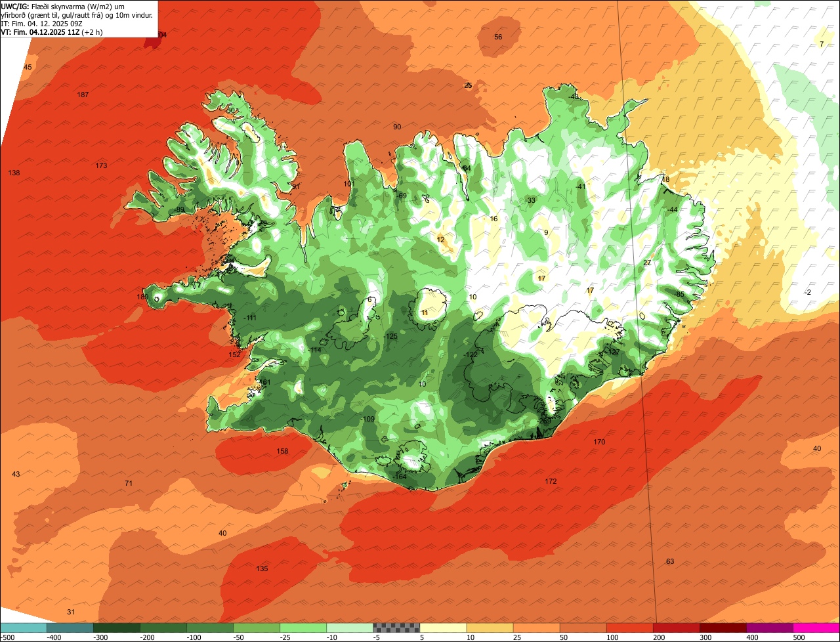Select dark orange swatch between 50 and 100
This screenshot has width=840, height=642.
(583, 628)
